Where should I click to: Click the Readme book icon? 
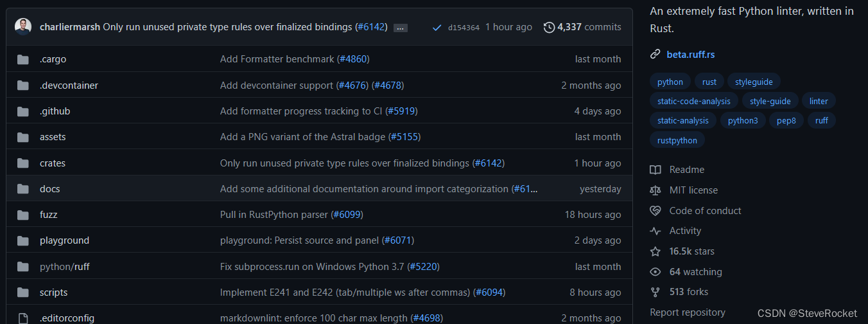(x=655, y=170)
